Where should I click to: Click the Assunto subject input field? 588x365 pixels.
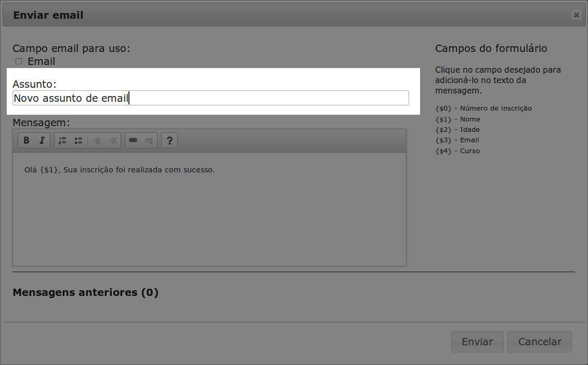tap(211, 98)
